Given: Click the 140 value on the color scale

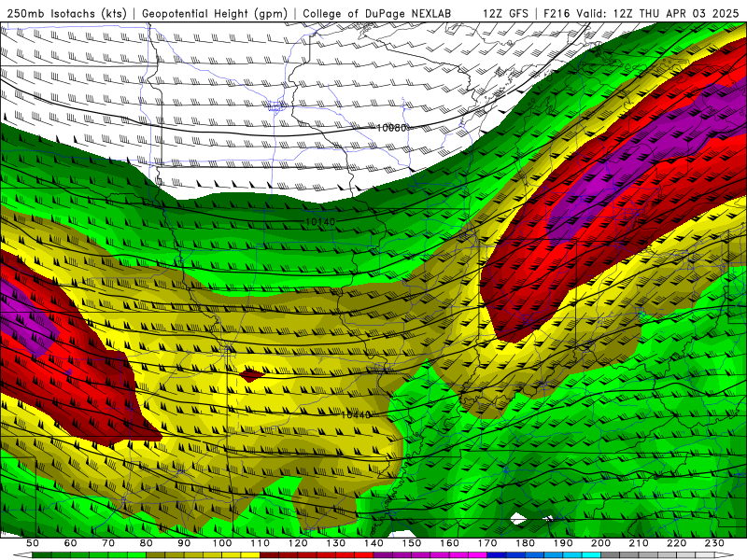Looking at the screenshot, I should point(373,543).
